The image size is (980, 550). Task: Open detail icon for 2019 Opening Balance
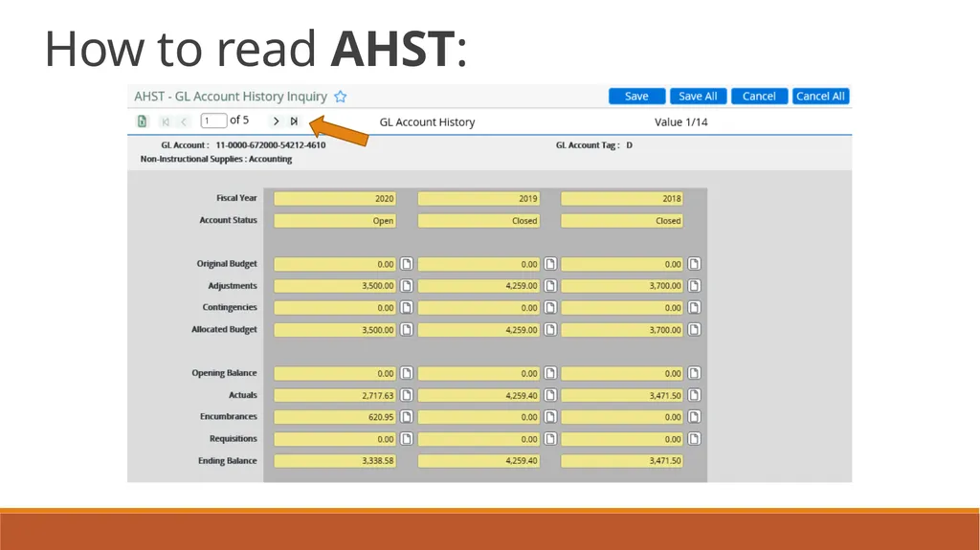pos(550,373)
